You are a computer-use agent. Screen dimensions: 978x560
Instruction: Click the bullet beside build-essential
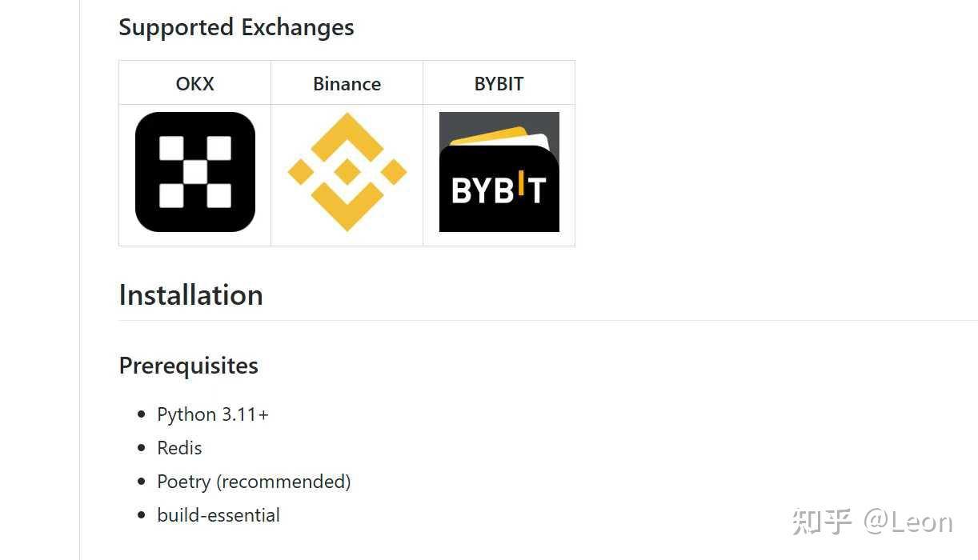click(142, 515)
